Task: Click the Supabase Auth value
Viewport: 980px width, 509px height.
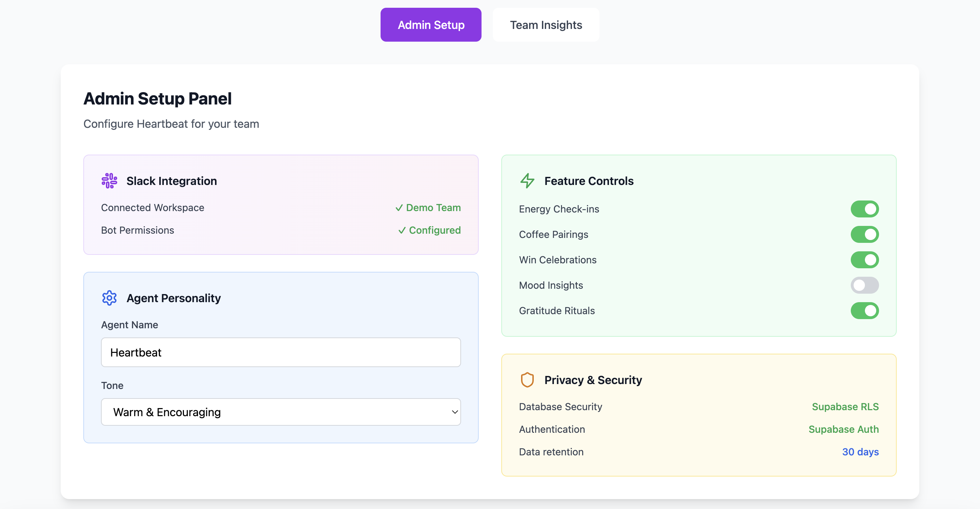Action: pos(843,429)
